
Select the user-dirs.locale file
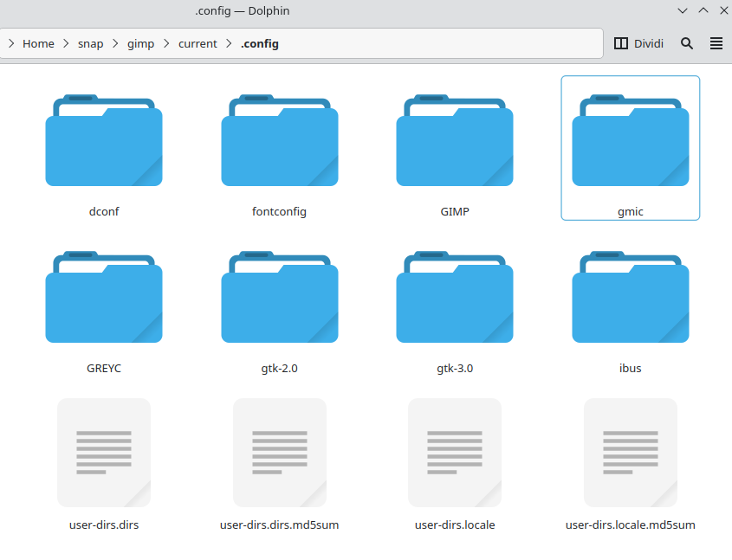tap(455, 454)
